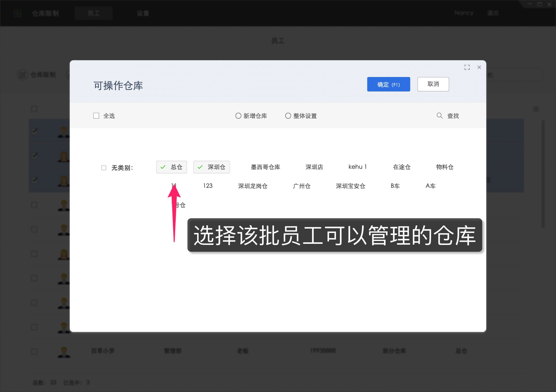556x392 pixels.
Task: Deselect the checked 深圳仓 warehouse tag
Action: click(x=212, y=167)
